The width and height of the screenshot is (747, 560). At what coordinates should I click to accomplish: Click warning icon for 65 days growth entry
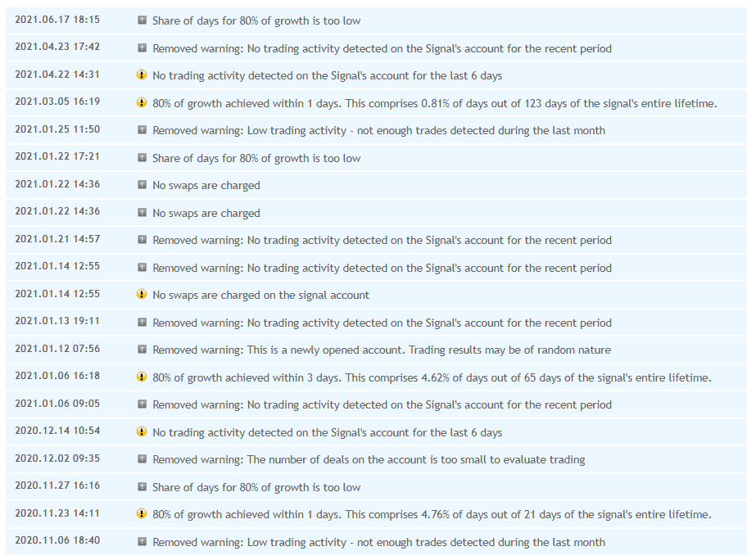142,377
